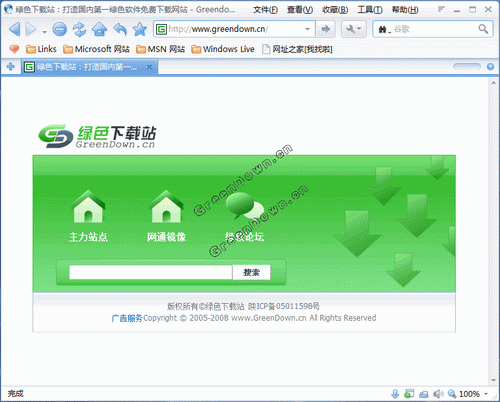This screenshot has width=500, height=402.
Task: Stop page loading with the stop icon
Action: [59, 29]
